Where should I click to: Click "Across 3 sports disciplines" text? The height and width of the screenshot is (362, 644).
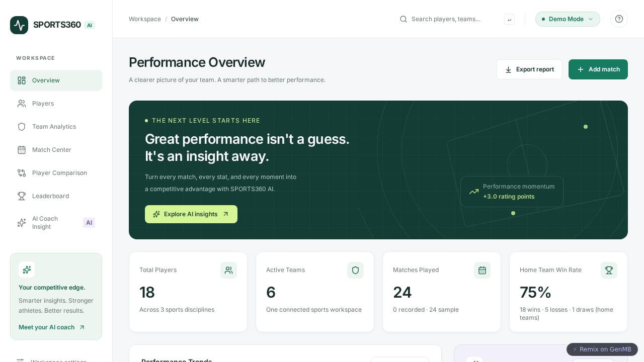pyautogui.click(x=177, y=310)
